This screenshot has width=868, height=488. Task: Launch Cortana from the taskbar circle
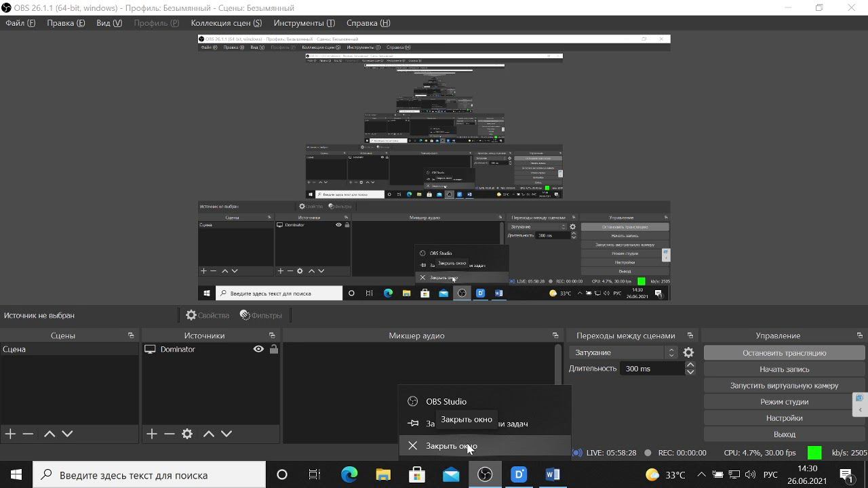(x=282, y=474)
